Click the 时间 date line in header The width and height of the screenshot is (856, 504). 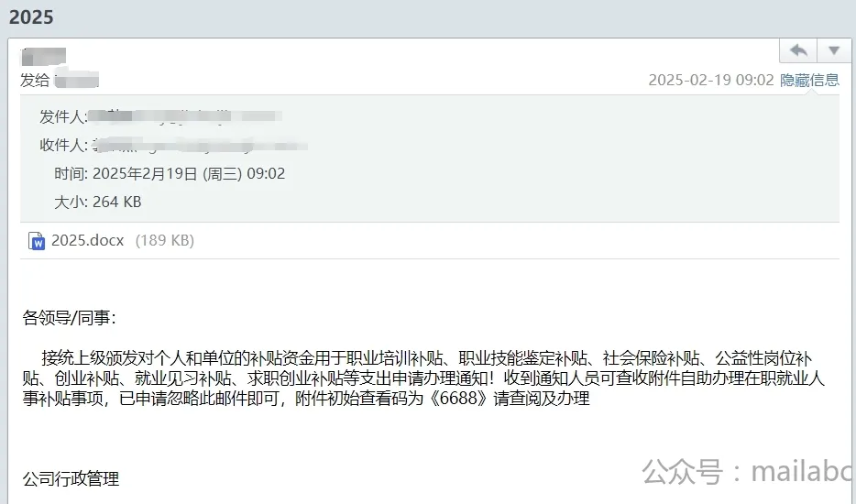(170, 173)
